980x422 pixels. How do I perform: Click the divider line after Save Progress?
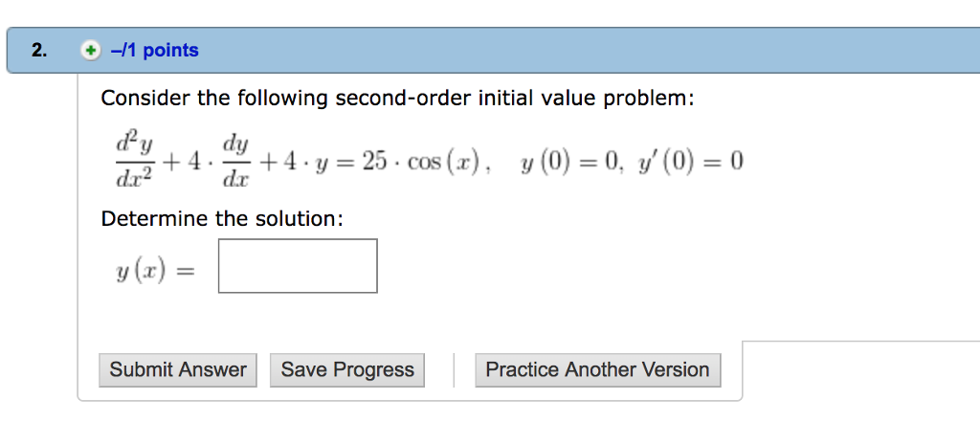point(454,370)
